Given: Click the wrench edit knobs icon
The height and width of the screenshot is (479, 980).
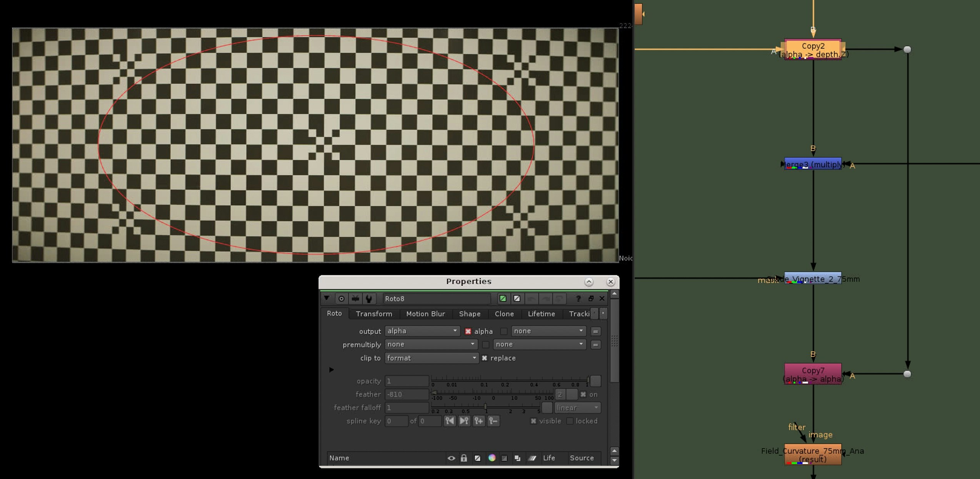Looking at the screenshot, I should (x=369, y=299).
